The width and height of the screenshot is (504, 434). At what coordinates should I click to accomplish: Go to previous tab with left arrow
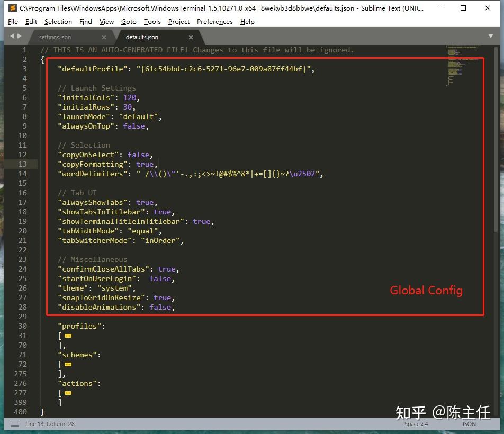tap(12, 36)
